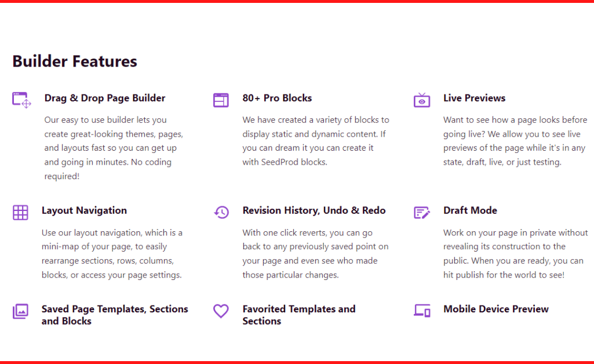Click the Revision History, Undo & Redo heading

tap(314, 210)
